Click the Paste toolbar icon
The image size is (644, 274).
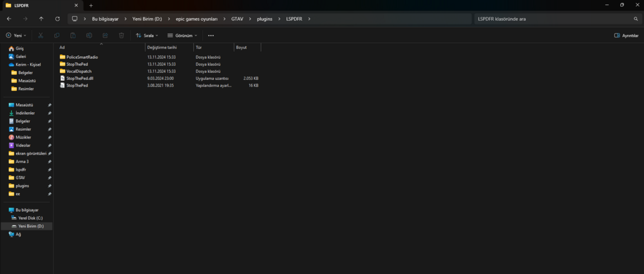73,35
